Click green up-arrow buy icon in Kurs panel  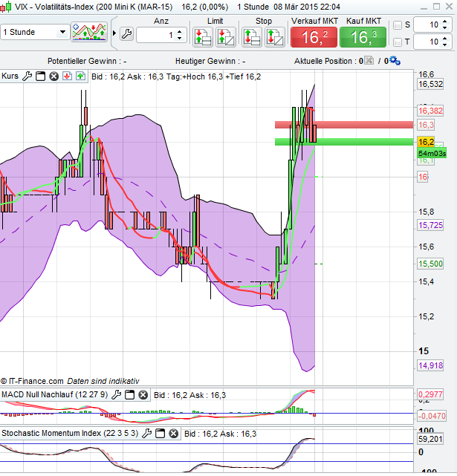pyautogui.click(x=80, y=76)
